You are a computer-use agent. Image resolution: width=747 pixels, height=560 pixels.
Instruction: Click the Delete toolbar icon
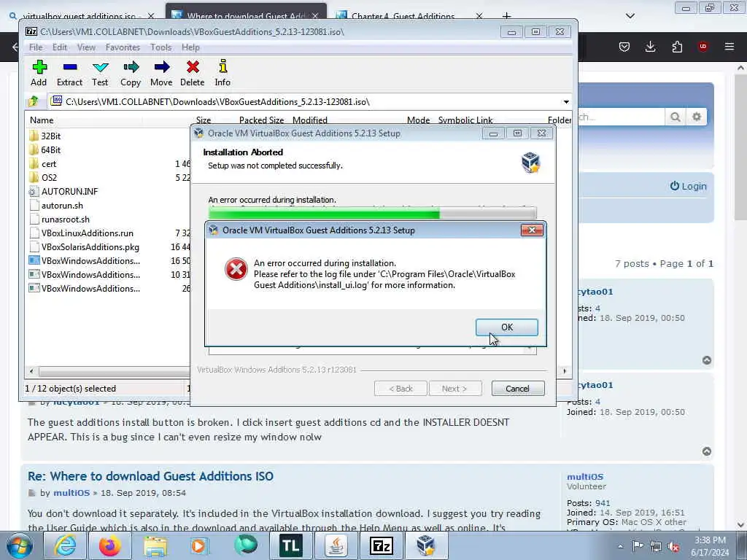193,73
